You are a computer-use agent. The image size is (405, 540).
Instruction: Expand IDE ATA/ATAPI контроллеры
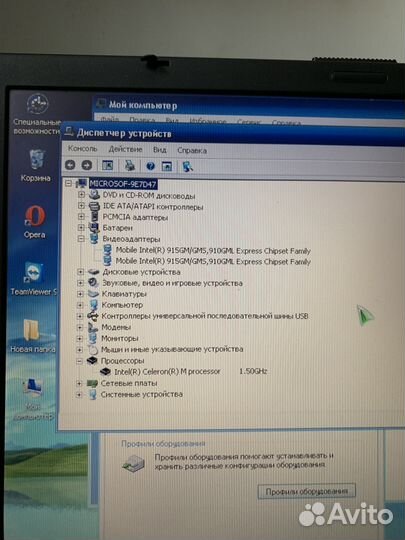click(81, 206)
